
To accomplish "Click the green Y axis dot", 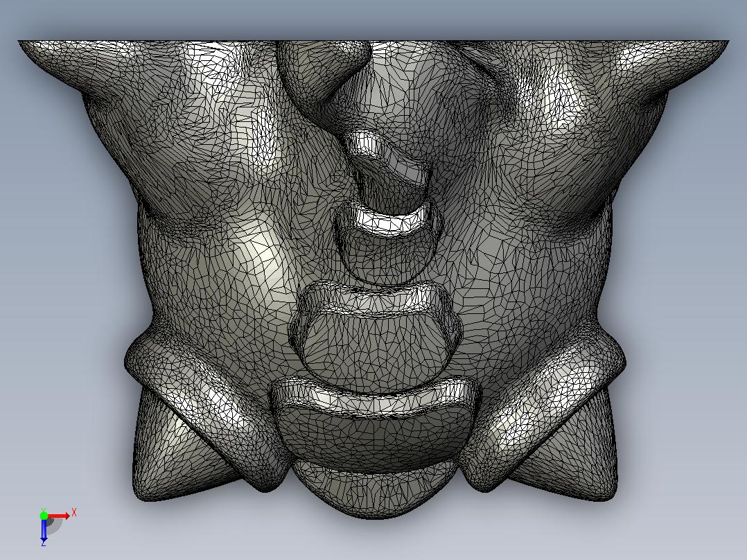I will pos(44,516).
